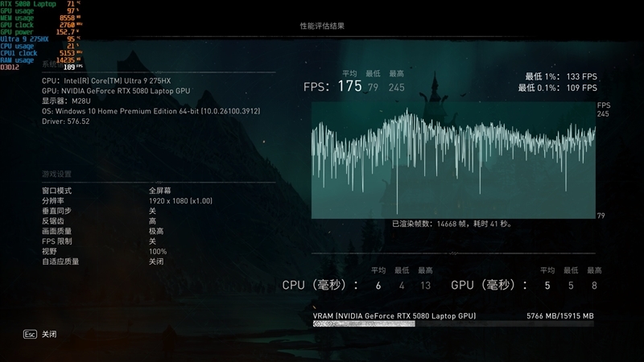Click the 最低 0.1% 109 FPS readout
Viewport: 644px width, 362px height.
click(x=557, y=88)
